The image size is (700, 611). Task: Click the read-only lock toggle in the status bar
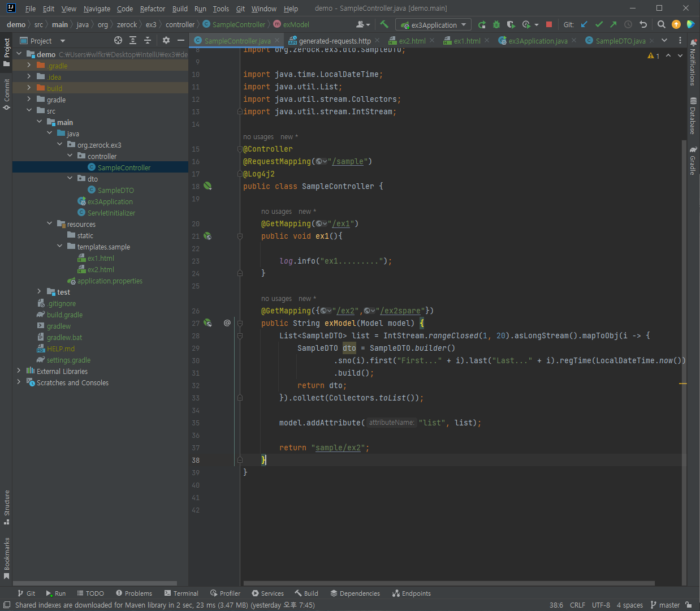click(688, 605)
